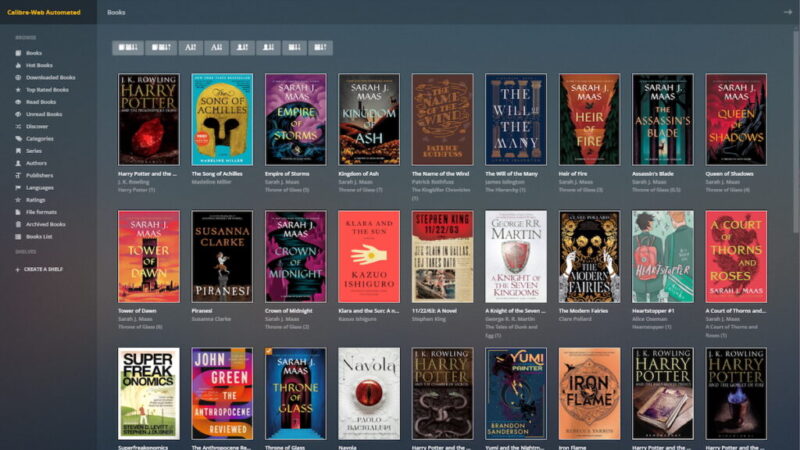Open the Piranesi book cover
The height and width of the screenshot is (450, 800).
[222, 257]
